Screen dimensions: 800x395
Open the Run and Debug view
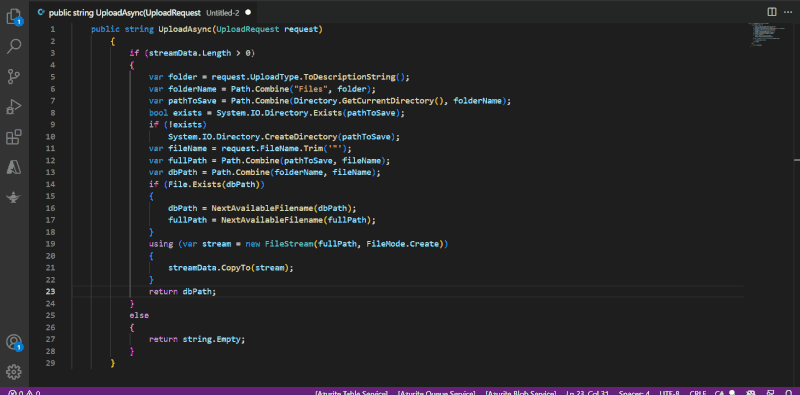coord(13,107)
